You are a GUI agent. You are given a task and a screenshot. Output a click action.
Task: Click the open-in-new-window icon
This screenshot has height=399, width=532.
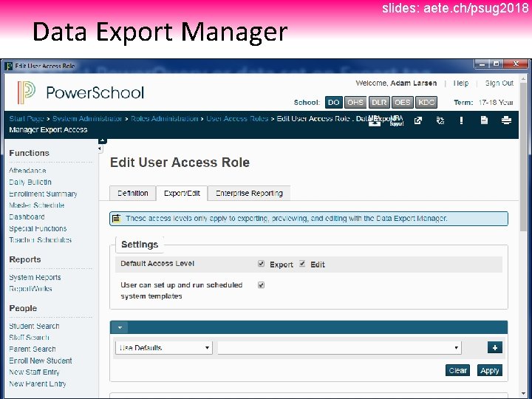click(418, 120)
